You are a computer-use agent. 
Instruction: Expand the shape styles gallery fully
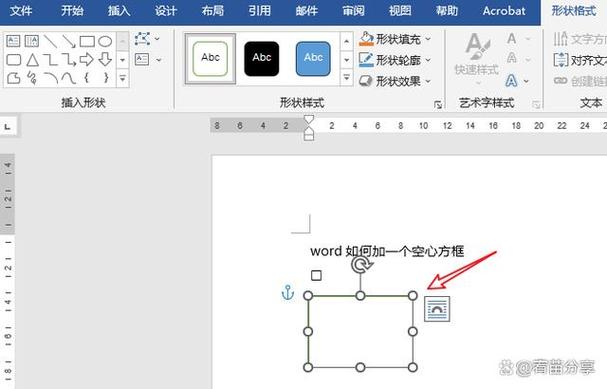click(x=346, y=78)
